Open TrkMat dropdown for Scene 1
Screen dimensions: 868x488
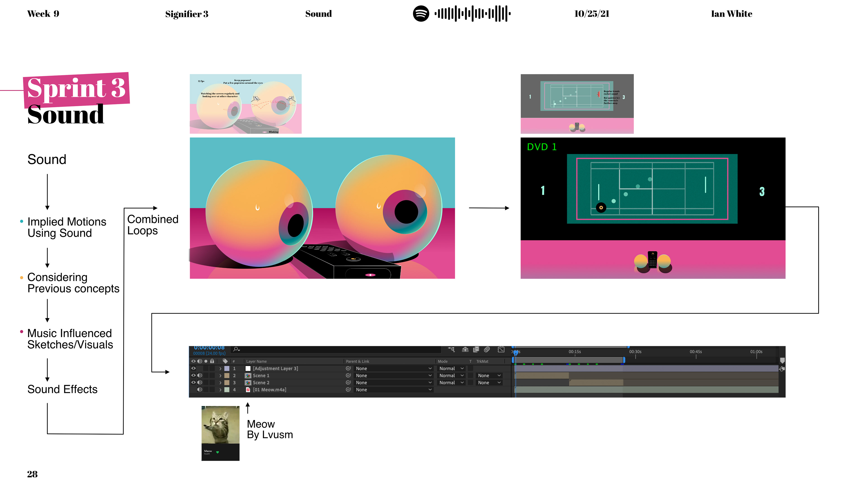point(489,375)
